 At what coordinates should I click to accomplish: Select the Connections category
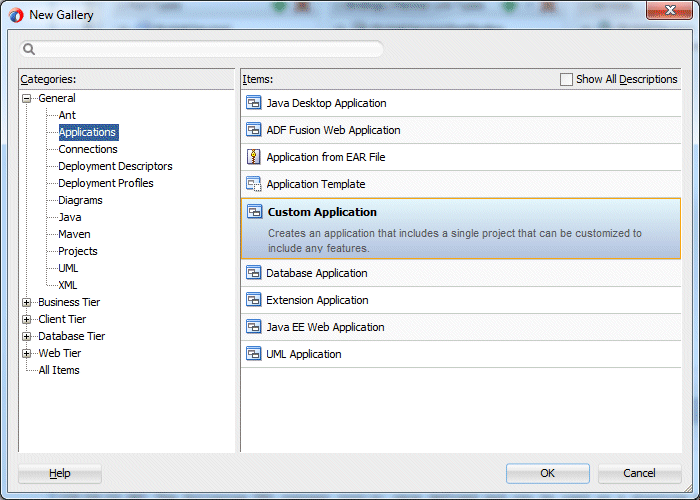tap(88, 149)
